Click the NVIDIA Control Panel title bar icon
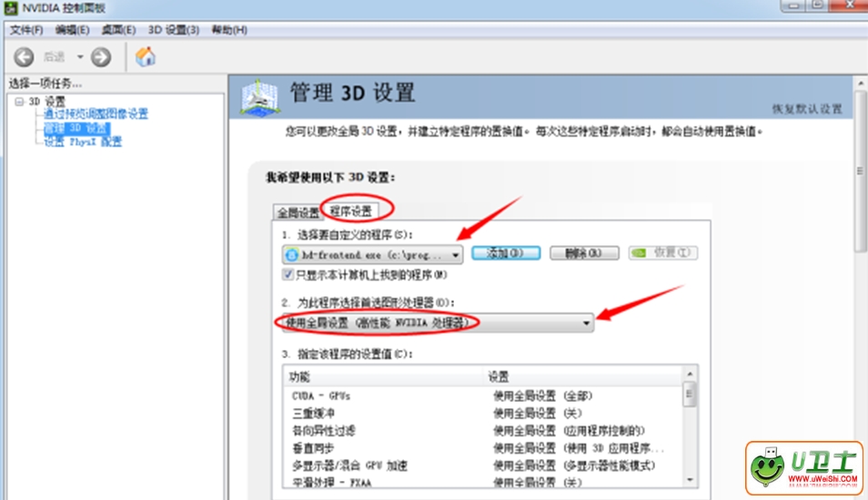The width and height of the screenshot is (868, 500). (11, 8)
